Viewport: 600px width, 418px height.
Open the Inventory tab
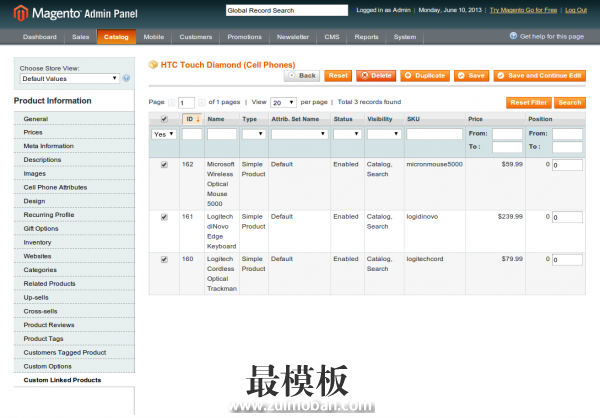point(74,242)
